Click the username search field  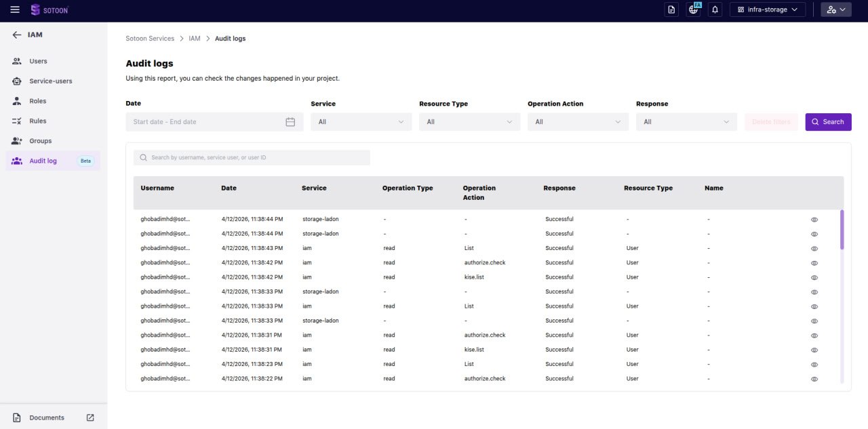coord(252,157)
